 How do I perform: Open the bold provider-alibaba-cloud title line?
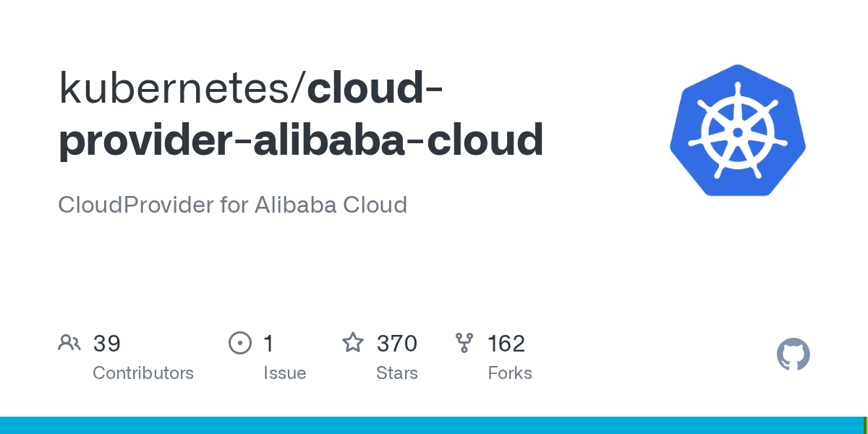click(301, 140)
